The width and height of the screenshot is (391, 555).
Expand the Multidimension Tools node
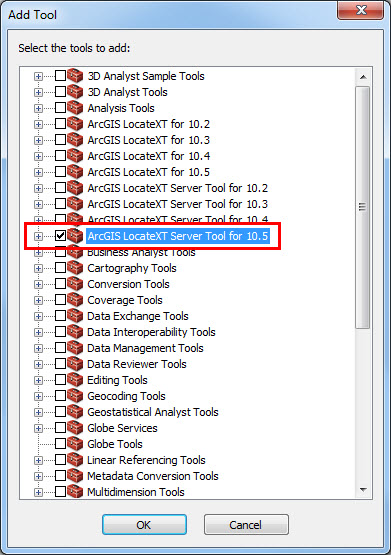point(38,492)
